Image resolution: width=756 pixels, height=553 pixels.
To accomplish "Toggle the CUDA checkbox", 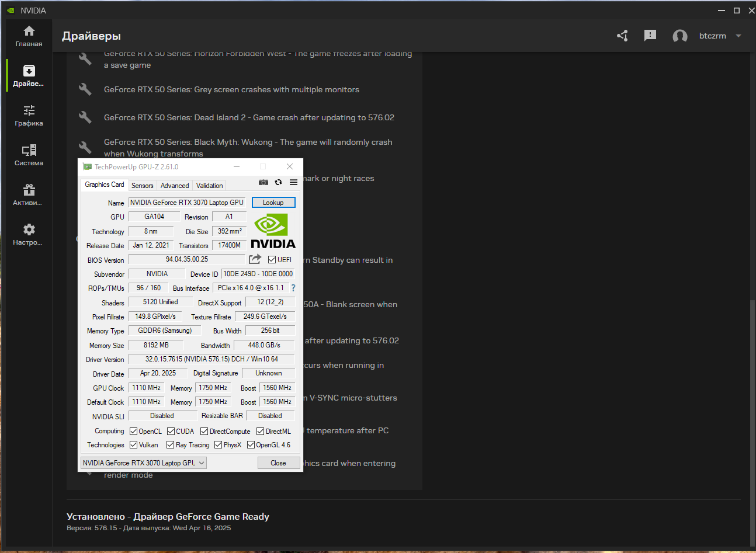I will (171, 432).
